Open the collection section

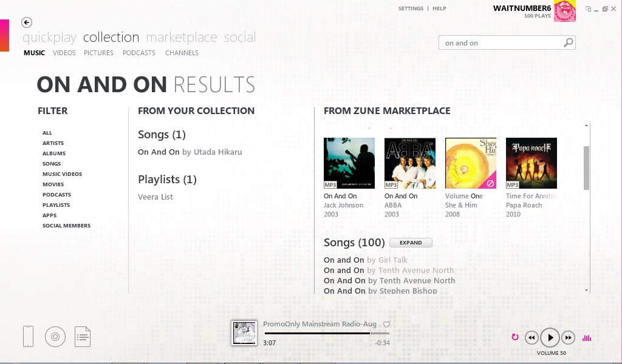point(111,37)
